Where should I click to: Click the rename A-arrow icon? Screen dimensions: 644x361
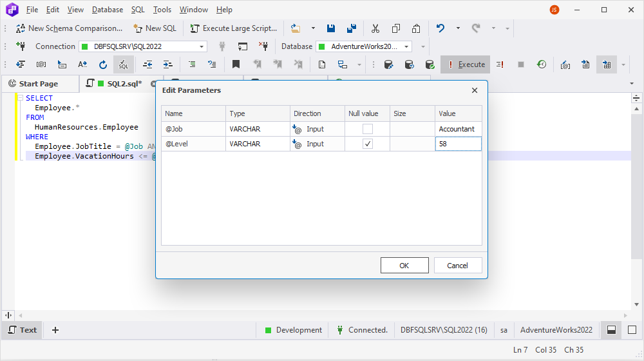tap(82, 64)
